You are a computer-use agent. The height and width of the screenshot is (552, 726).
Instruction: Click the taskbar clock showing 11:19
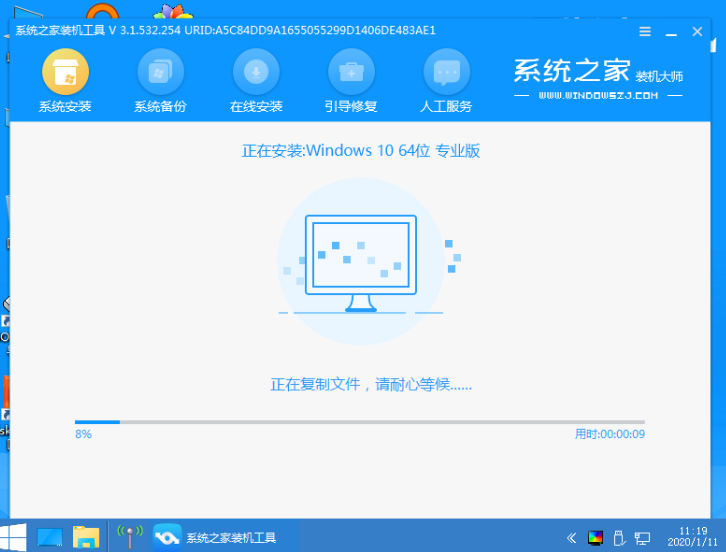(691, 537)
